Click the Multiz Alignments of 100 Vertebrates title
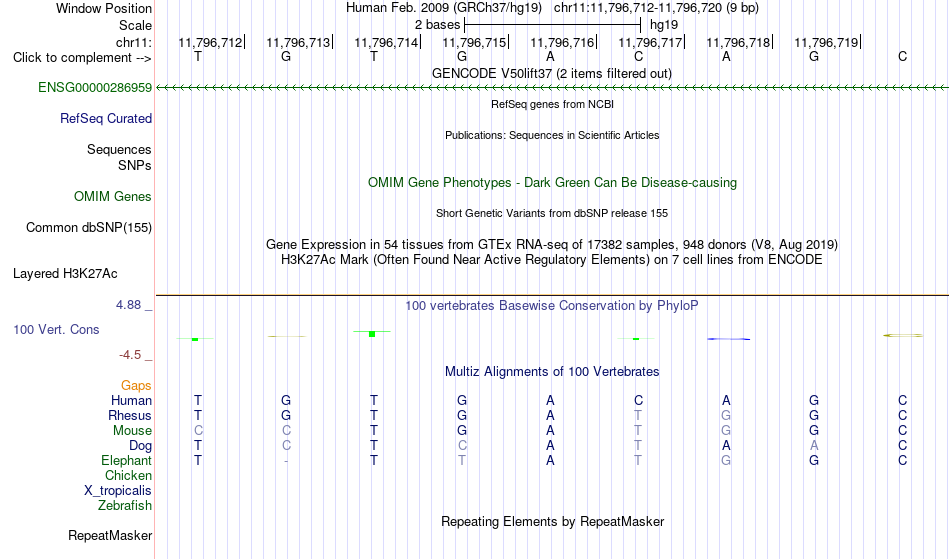Screen dimensions: 950x559 point(552,372)
